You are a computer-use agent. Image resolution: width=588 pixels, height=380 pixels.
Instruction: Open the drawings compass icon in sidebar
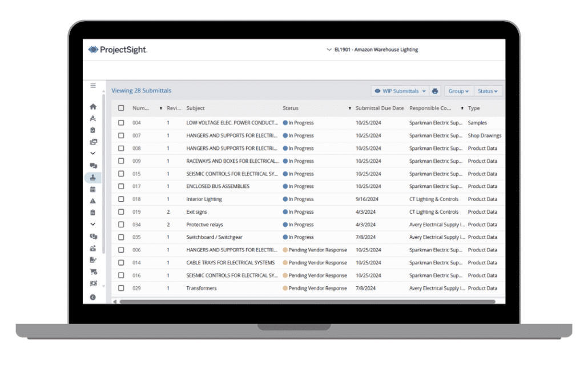(93, 118)
